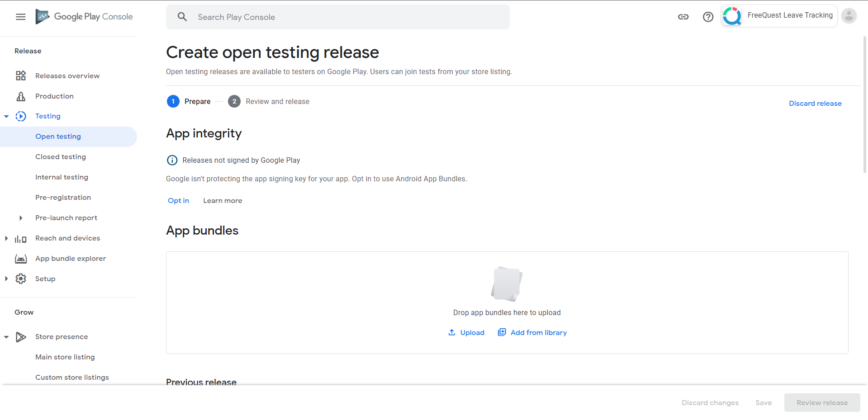Click the Upload icon for app bundles

pyautogui.click(x=451, y=332)
